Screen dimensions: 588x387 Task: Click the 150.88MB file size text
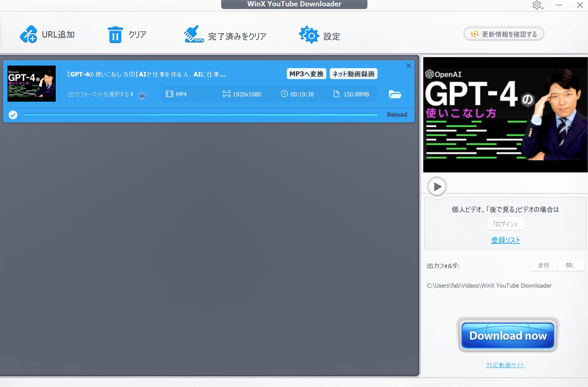point(356,94)
